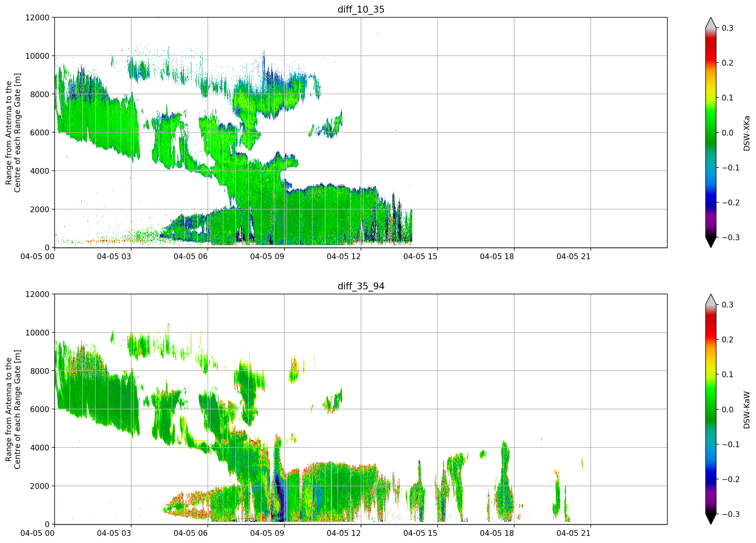Click the 04-05 03 tick under diff_35_94
The height and width of the screenshot is (543, 756).
[114, 533]
